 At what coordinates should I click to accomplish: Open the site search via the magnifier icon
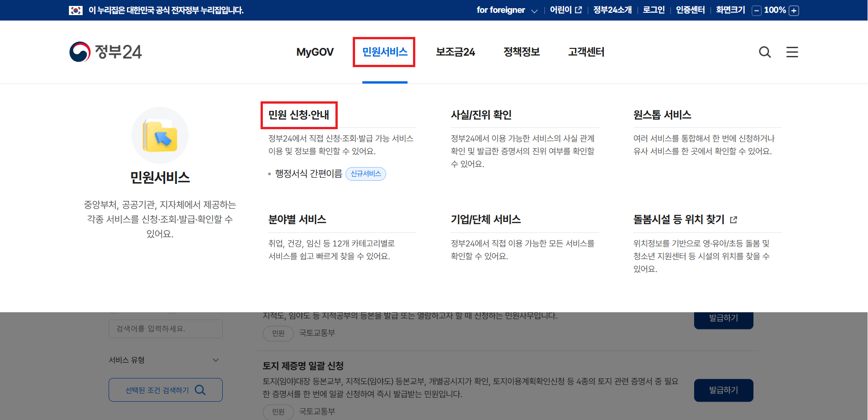pos(764,52)
